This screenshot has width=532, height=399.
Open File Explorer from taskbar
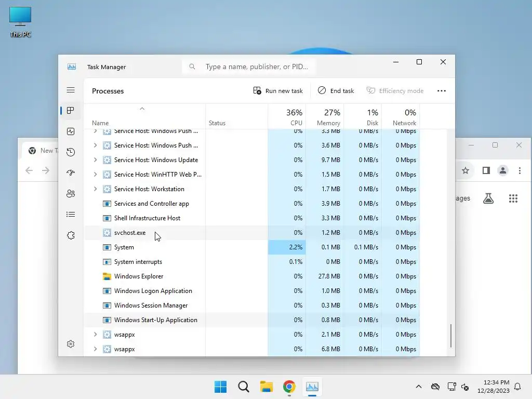(x=267, y=387)
